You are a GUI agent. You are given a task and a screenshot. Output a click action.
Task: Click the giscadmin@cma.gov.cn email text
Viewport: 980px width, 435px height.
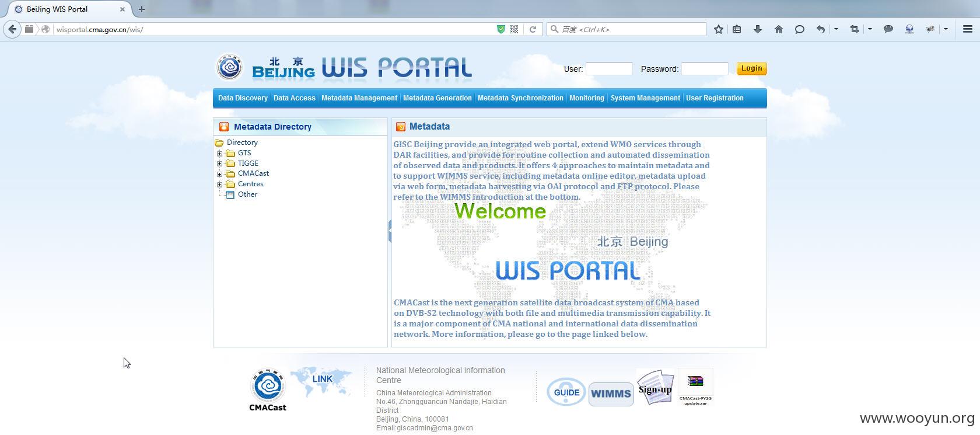[x=435, y=428]
